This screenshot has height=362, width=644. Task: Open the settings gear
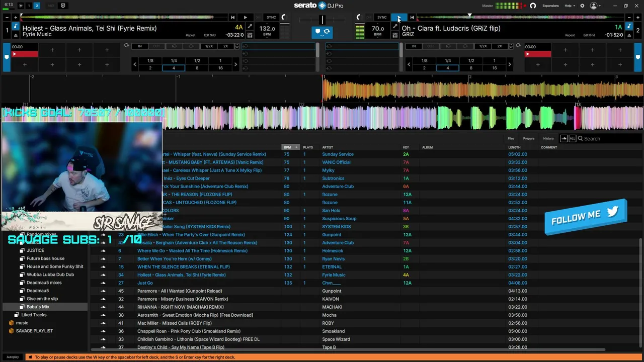click(582, 6)
